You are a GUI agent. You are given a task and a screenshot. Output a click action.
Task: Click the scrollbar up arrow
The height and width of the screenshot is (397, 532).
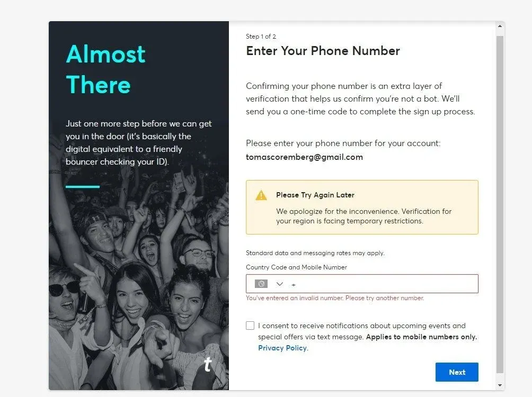pyautogui.click(x=500, y=26)
